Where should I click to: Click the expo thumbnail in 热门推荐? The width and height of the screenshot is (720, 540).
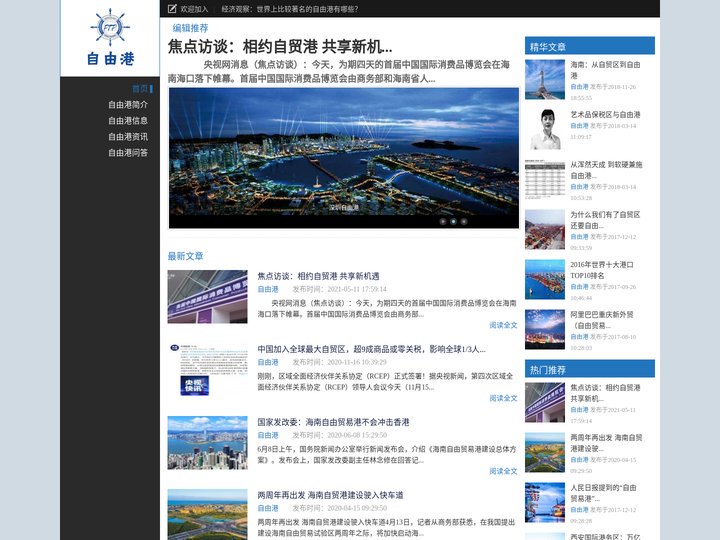(x=545, y=403)
